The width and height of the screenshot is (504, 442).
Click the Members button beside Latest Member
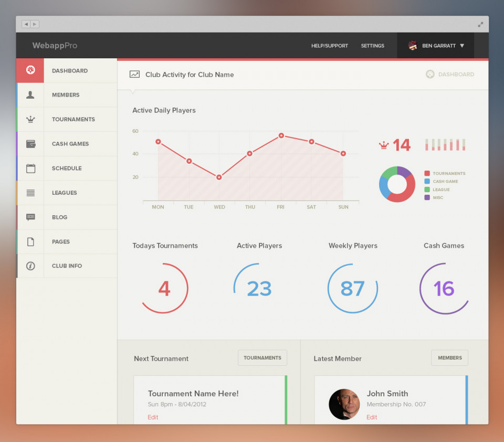tap(449, 357)
